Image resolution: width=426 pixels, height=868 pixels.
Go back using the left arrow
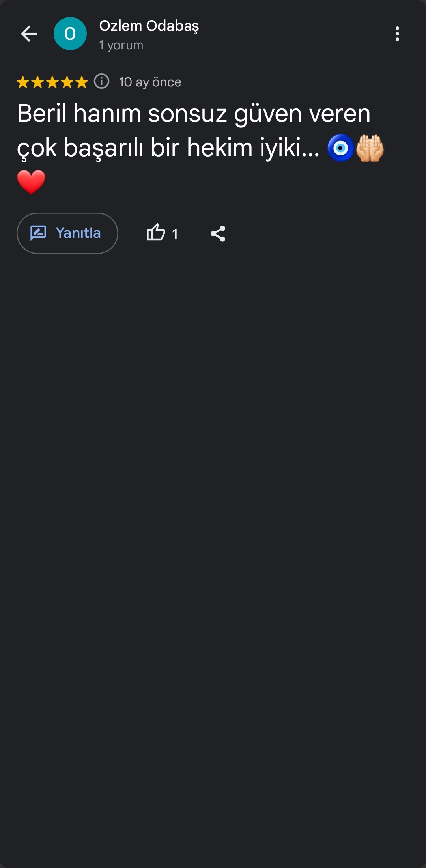tap(29, 34)
